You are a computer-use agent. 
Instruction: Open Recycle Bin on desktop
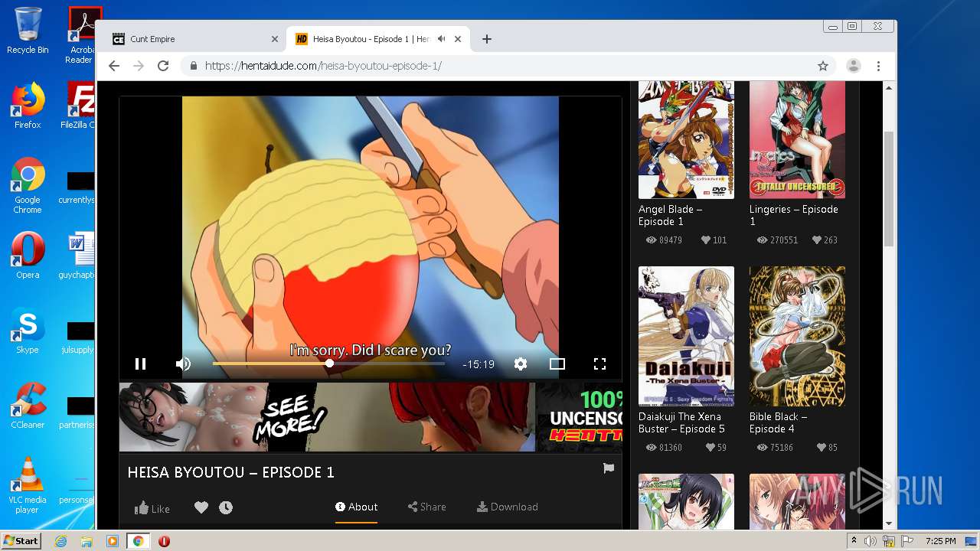coord(28,31)
